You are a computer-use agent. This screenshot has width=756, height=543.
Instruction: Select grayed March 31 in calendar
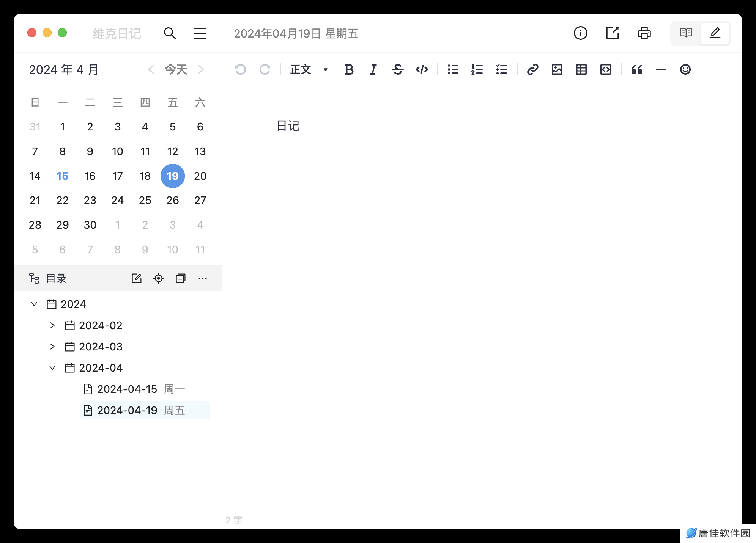[35, 127]
